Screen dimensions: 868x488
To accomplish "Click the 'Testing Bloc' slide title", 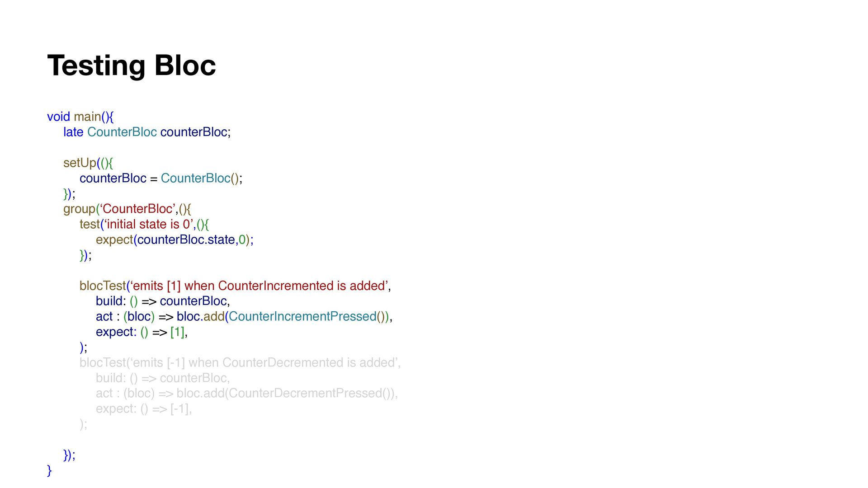I will 132,66.
